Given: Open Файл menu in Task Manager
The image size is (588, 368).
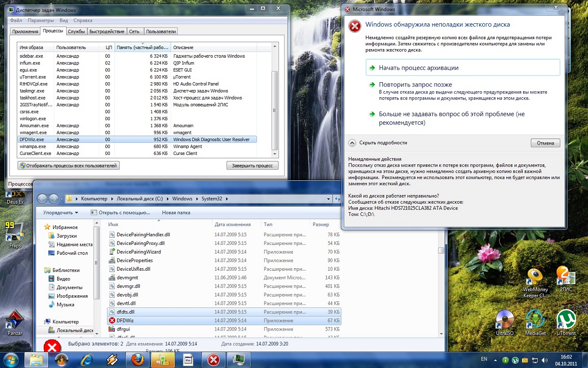Looking at the screenshot, I should click(x=16, y=20).
